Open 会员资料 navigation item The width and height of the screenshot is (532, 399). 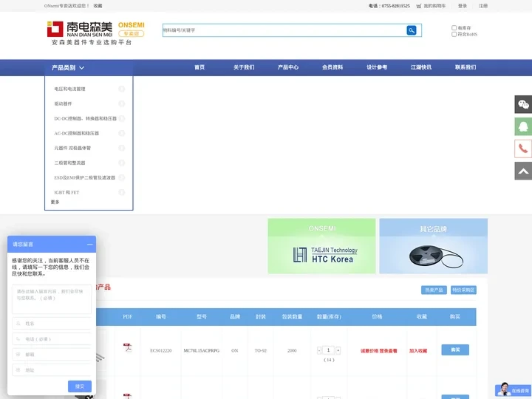pyautogui.click(x=332, y=67)
